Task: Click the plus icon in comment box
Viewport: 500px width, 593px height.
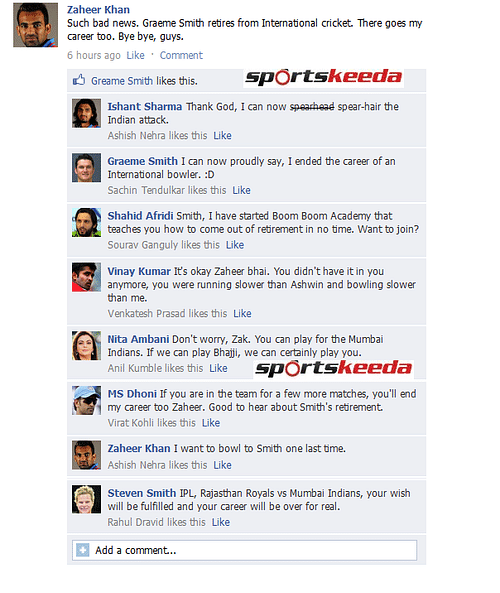Action: [82, 550]
